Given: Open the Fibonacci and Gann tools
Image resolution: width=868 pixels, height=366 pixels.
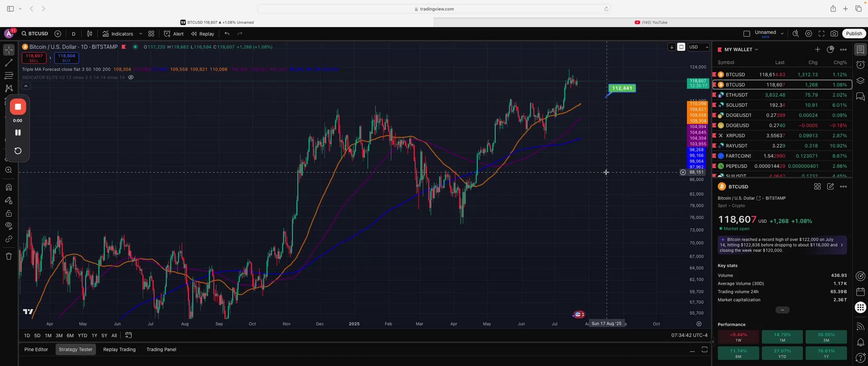Looking at the screenshot, I should (x=9, y=76).
